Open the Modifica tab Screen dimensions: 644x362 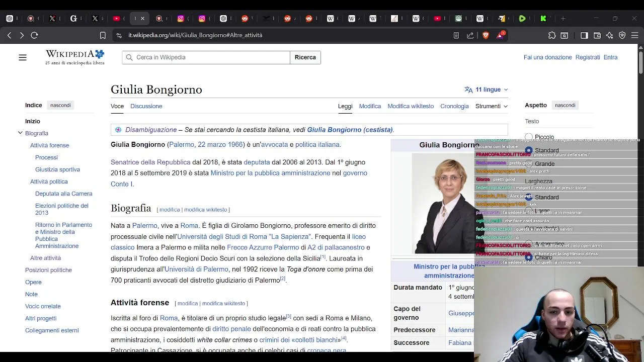[370, 106]
